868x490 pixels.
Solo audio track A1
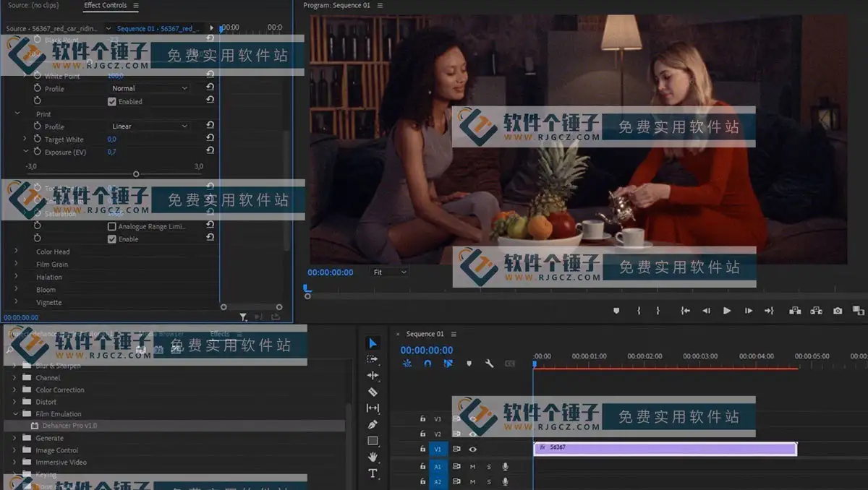click(489, 467)
